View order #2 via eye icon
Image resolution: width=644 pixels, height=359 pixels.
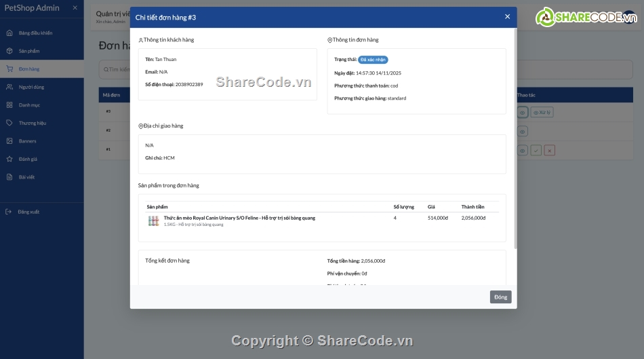(x=523, y=132)
